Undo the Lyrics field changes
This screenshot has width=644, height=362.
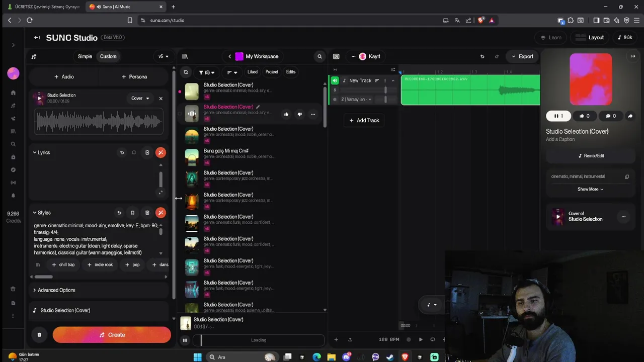(122, 152)
